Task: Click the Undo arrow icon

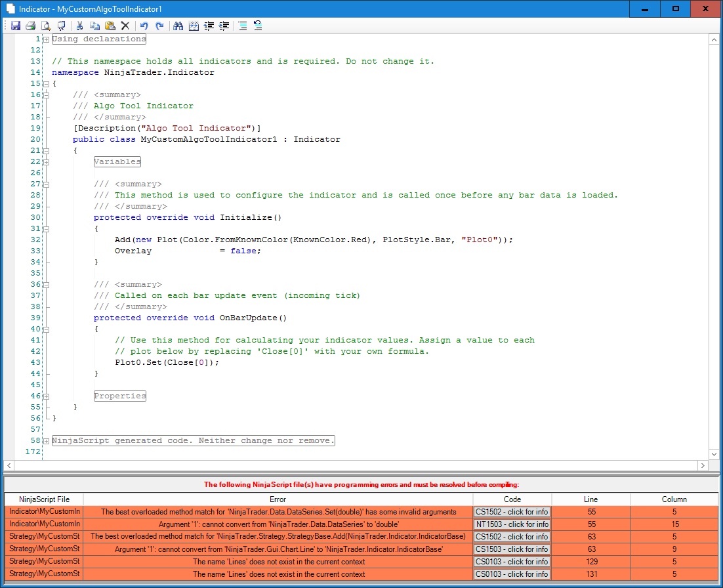Action: pyautogui.click(x=144, y=26)
